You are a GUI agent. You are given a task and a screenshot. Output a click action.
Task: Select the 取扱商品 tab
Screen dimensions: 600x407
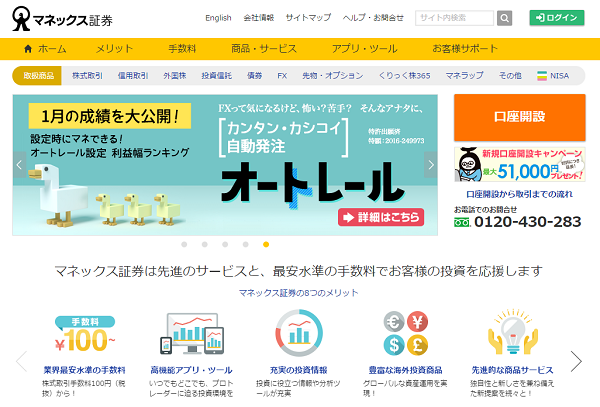39,76
